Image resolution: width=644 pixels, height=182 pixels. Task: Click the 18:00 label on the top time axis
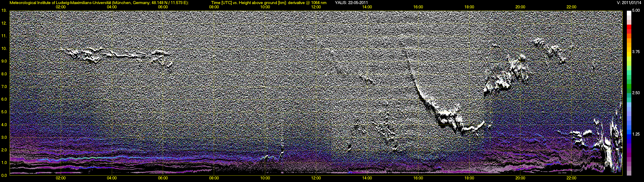pyautogui.click(x=469, y=7)
